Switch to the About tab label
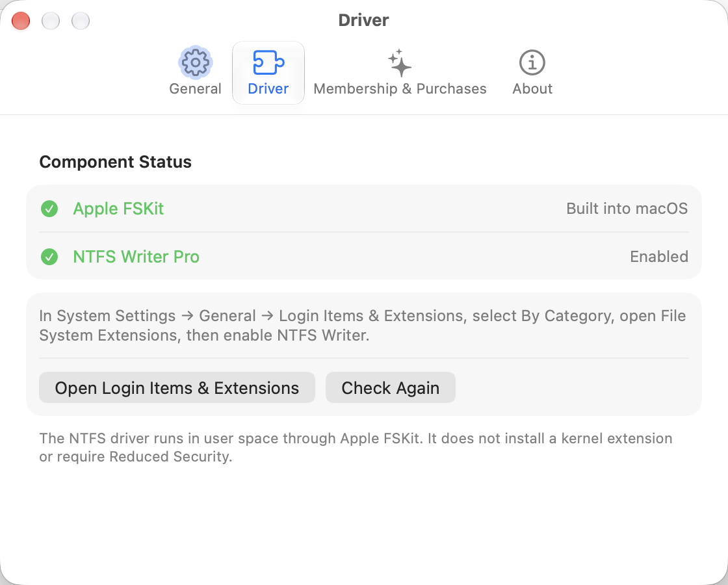The height and width of the screenshot is (585, 728). click(x=532, y=88)
